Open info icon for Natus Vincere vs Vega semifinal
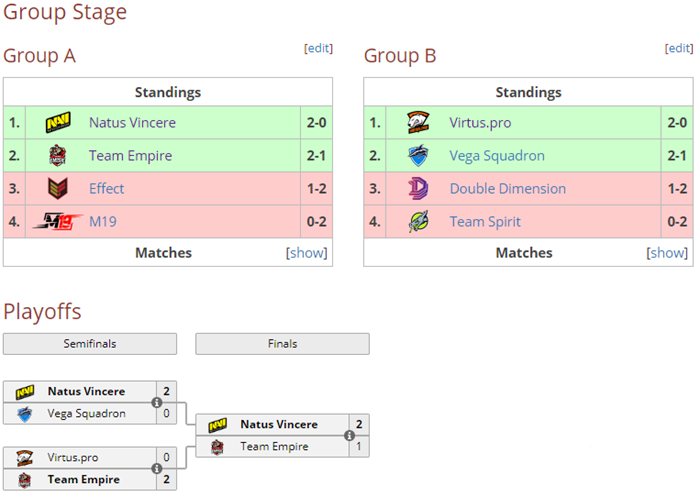The image size is (700, 497). pyautogui.click(x=157, y=403)
